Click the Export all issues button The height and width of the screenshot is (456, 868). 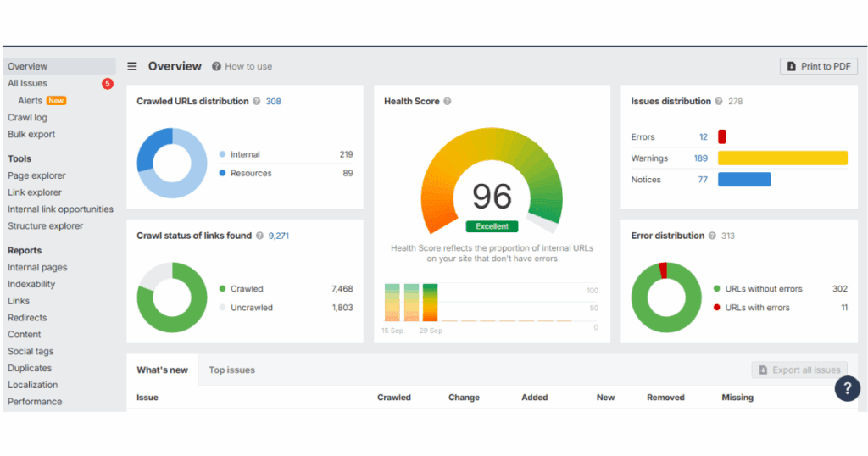(798, 370)
